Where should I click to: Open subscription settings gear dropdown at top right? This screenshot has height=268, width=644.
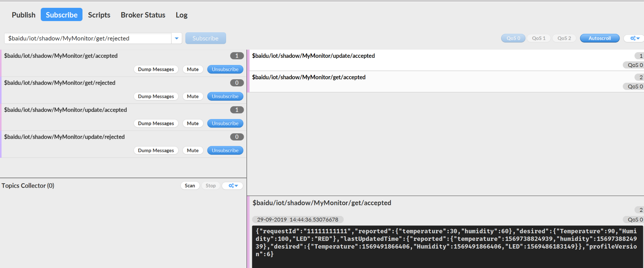(635, 38)
